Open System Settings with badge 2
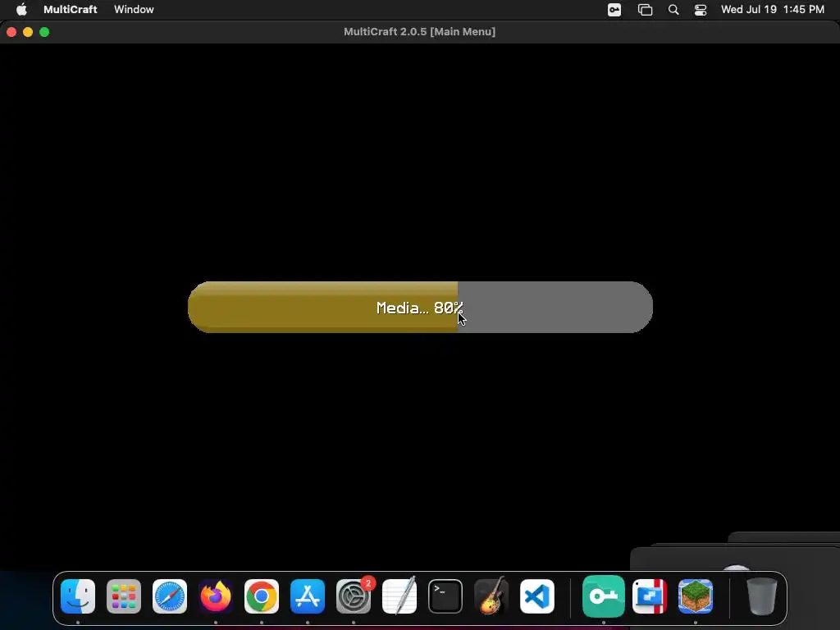The image size is (840, 630). point(354,596)
